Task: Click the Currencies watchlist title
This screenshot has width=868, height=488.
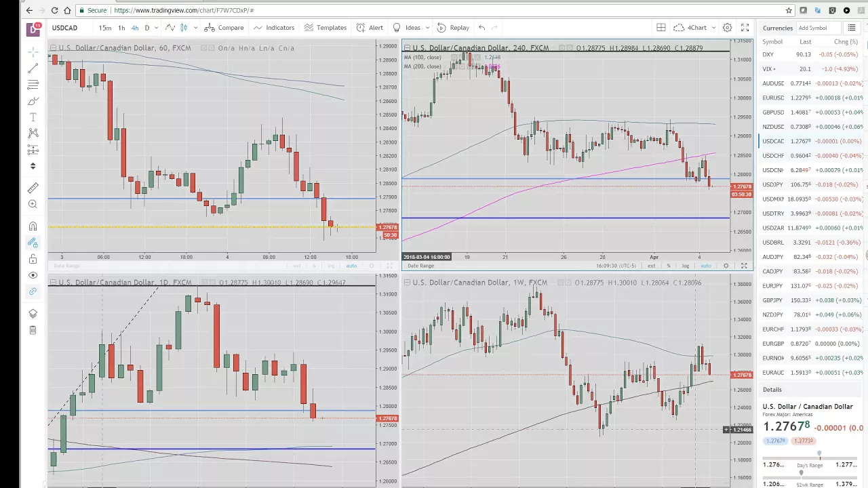Action: tap(777, 28)
